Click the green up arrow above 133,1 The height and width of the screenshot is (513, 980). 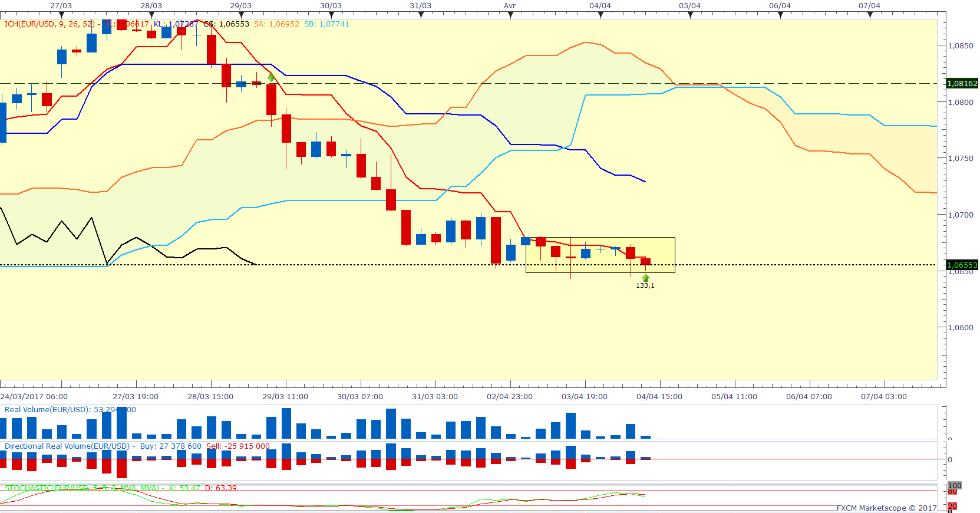(x=646, y=278)
